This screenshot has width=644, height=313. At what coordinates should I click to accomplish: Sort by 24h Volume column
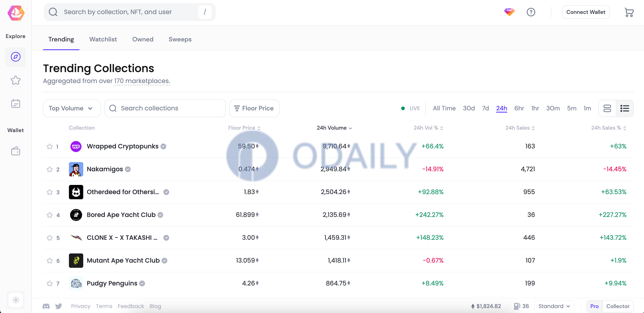pos(334,128)
